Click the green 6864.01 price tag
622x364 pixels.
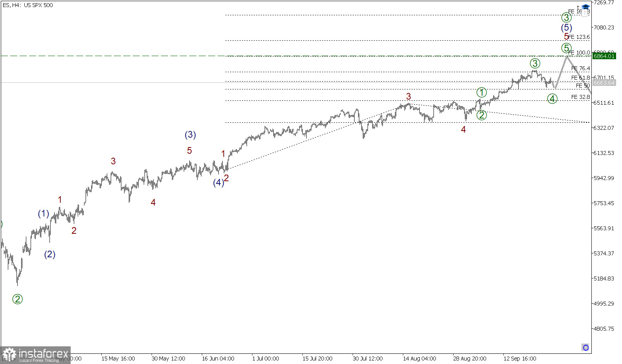[x=604, y=56]
